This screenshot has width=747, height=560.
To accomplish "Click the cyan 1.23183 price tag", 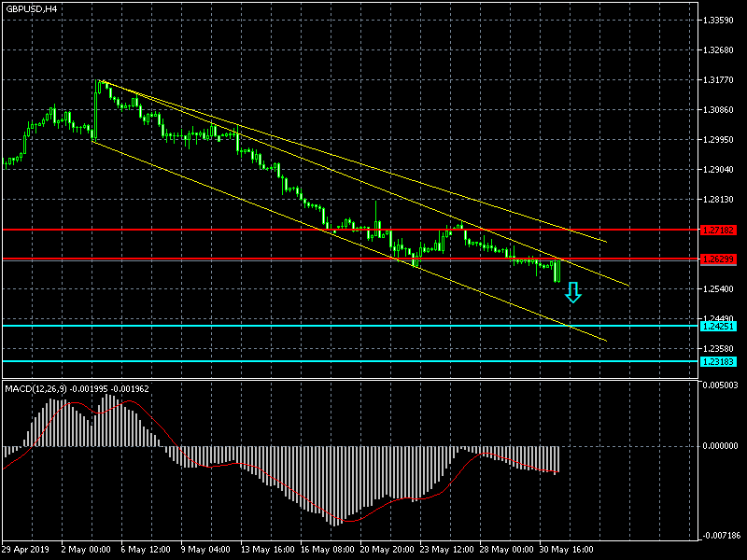I will 718,361.
